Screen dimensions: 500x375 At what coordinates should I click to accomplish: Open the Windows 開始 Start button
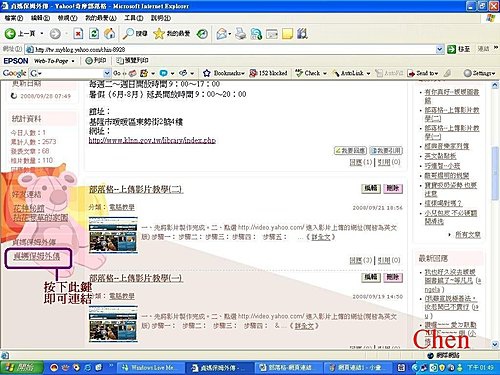pos(22,367)
